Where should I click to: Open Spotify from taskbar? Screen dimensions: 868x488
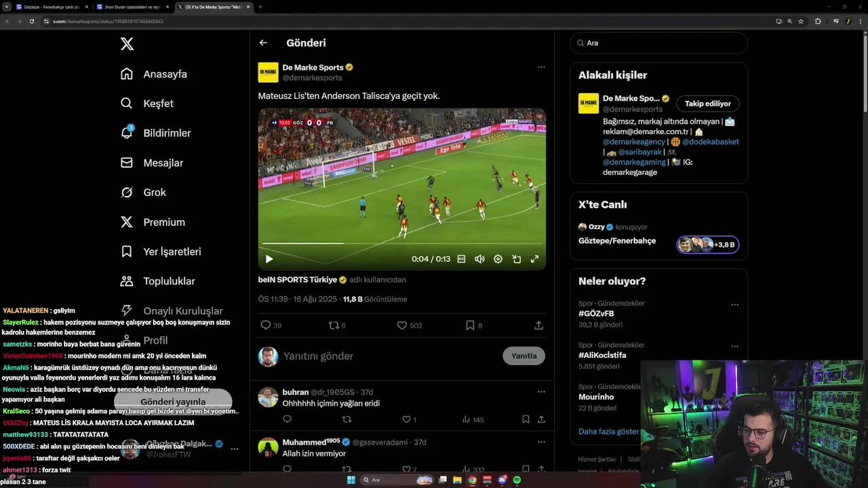coord(517,480)
